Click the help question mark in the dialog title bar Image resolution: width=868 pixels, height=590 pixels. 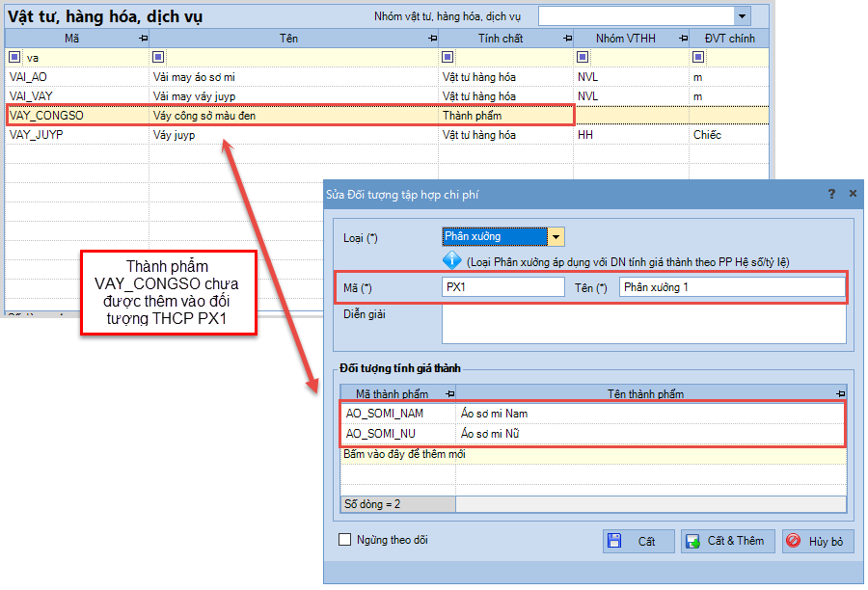pos(831,194)
